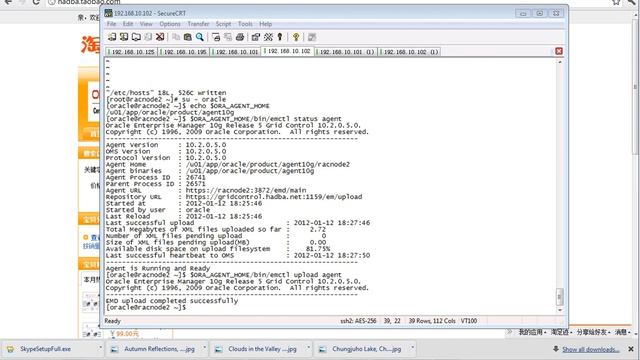Click the greyed last icon on the SecureCRT toolbar

point(312,37)
